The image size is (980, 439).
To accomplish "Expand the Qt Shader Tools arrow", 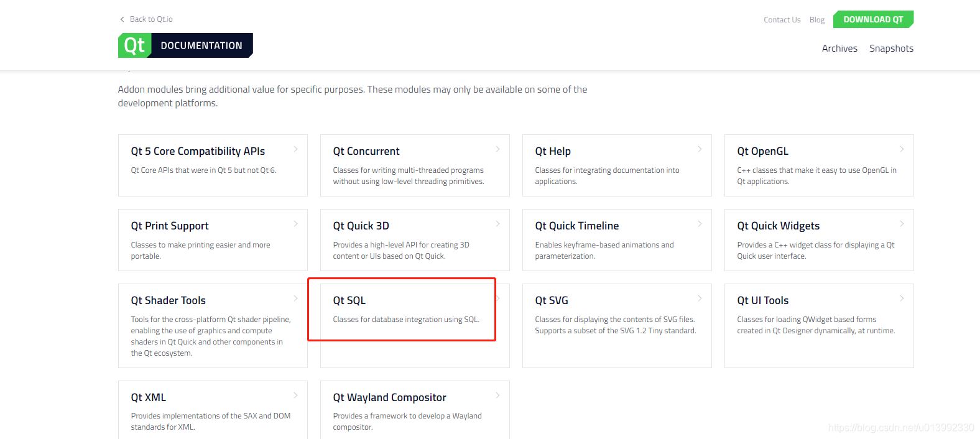I will [x=295, y=298].
